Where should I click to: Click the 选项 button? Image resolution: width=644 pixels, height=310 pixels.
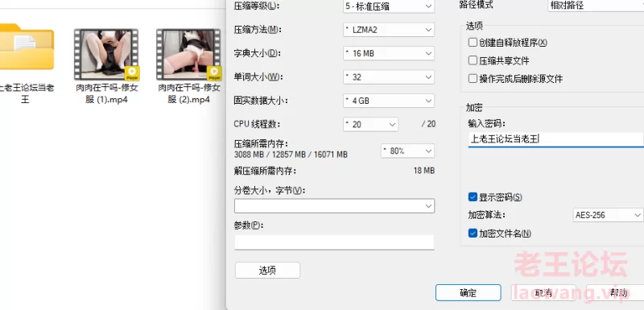click(x=267, y=271)
